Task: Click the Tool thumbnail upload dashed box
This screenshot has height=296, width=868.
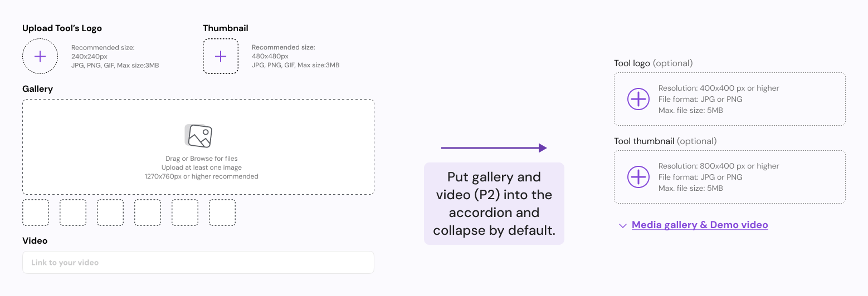Action: point(730,177)
